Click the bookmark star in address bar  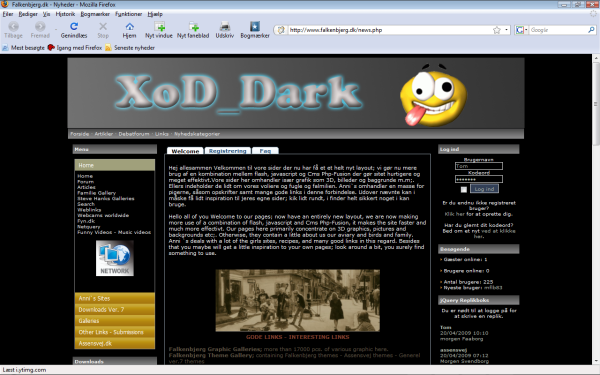tap(497, 30)
